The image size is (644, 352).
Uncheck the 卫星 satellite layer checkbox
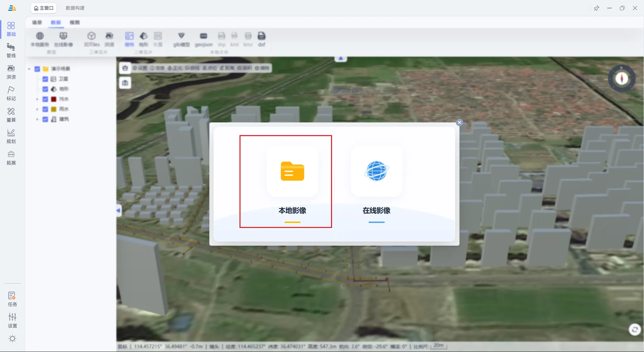tap(45, 79)
